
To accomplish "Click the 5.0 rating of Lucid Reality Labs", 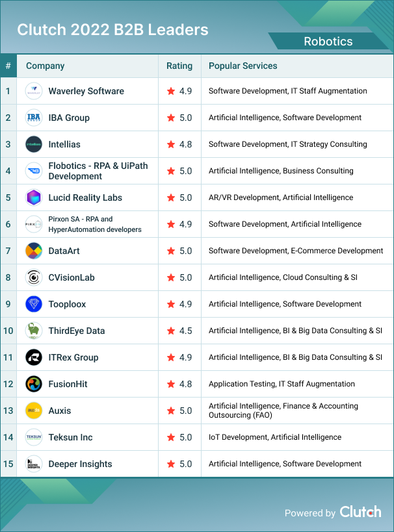I will click(186, 197).
